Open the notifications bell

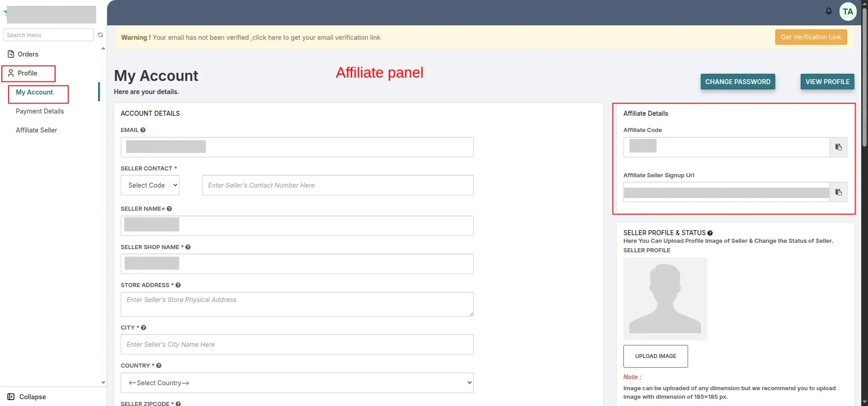click(x=829, y=11)
